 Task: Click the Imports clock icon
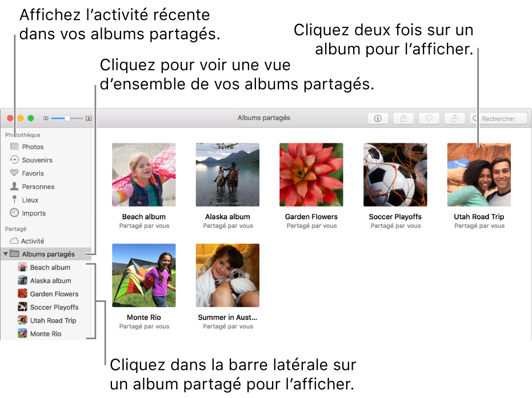click(14, 213)
